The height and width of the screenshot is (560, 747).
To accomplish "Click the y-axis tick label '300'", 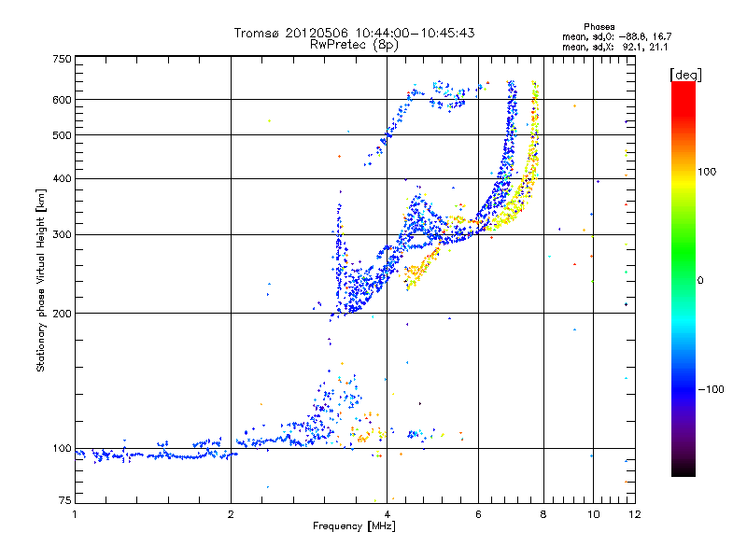I will [x=62, y=235].
